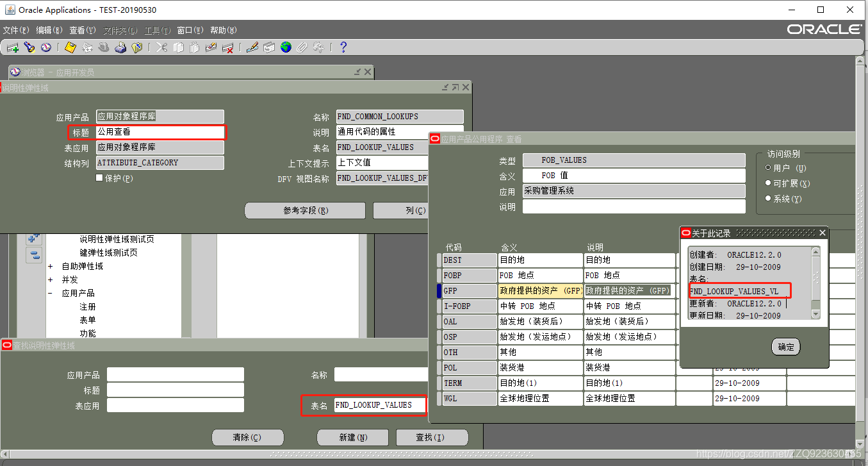Save using the yellow disk toolbar icon
Screen dimensions: 868x466
[70, 47]
